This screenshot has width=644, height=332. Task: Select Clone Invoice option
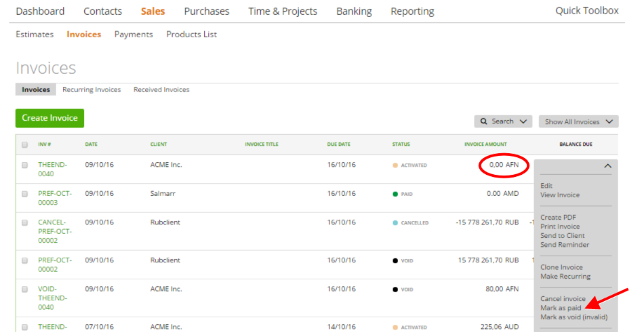pos(561,267)
